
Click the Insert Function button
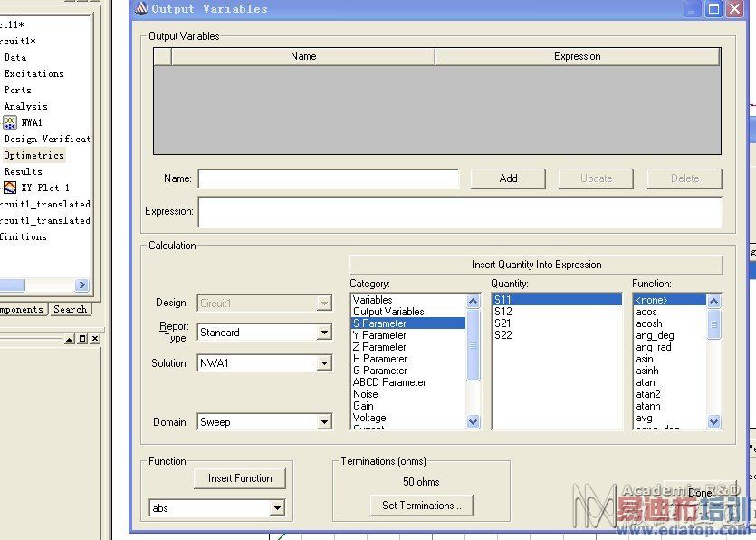(x=240, y=478)
